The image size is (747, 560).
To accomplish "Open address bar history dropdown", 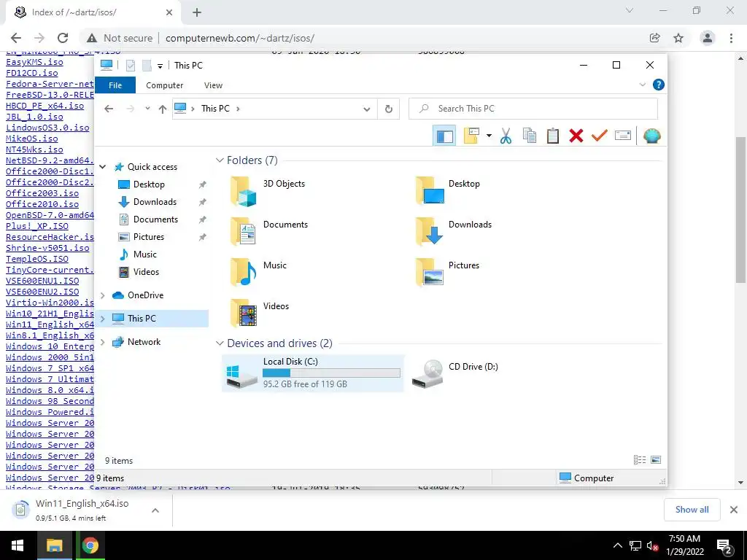I will pyautogui.click(x=366, y=109).
